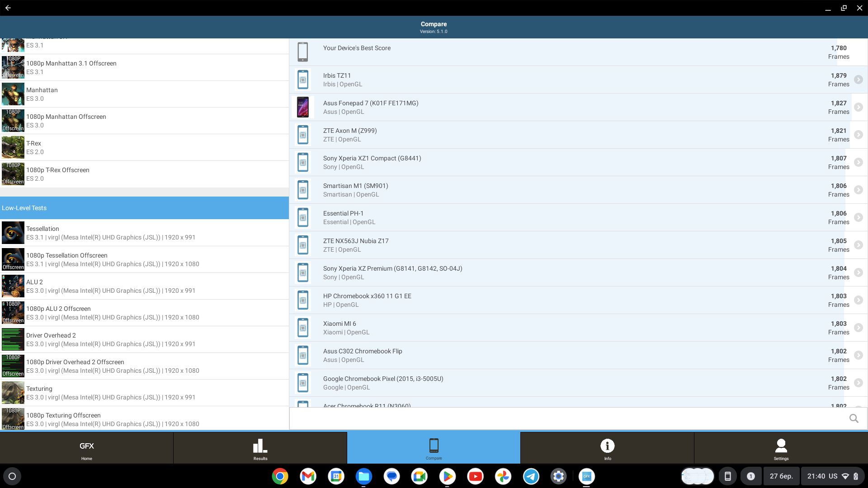The width and height of the screenshot is (868, 488).
Task: Select the Compare tab
Action: coord(434,448)
